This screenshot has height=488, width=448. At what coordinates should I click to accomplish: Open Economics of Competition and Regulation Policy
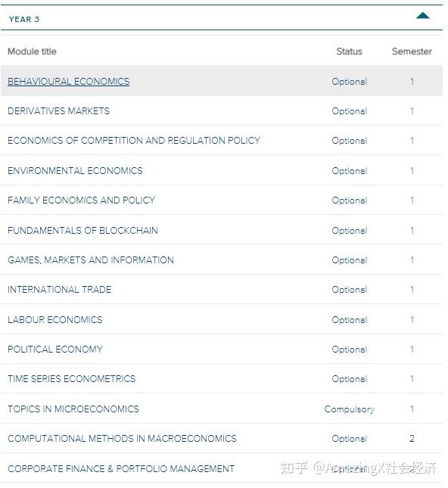(134, 141)
